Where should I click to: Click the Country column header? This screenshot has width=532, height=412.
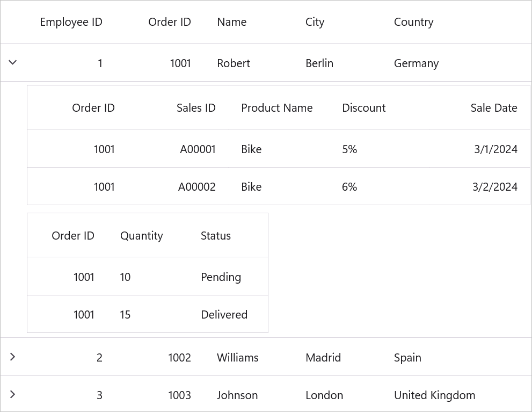pos(413,22)
